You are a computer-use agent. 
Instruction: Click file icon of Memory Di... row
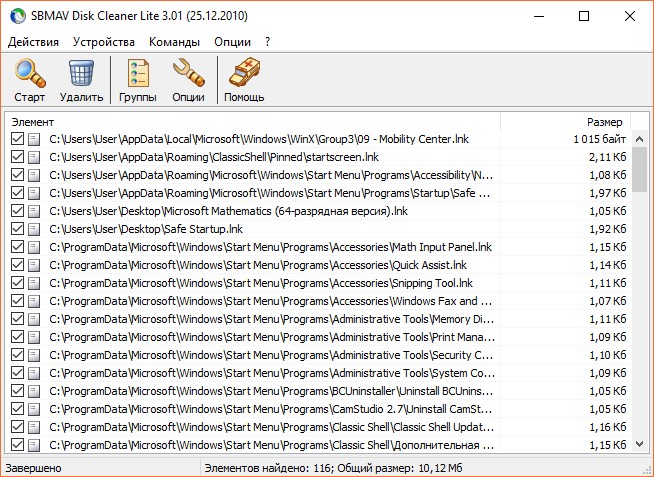tap(34, 319)
